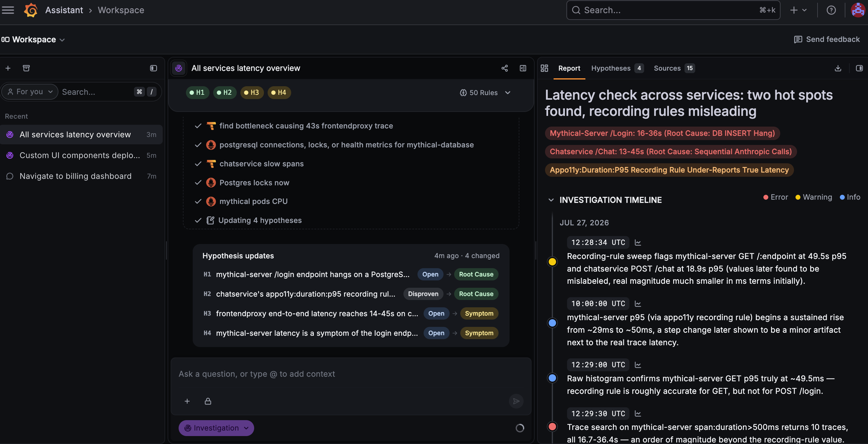868x444 pixels.
Task: Open the hamburger navigation menu
Action: click(x=8, y=10)
